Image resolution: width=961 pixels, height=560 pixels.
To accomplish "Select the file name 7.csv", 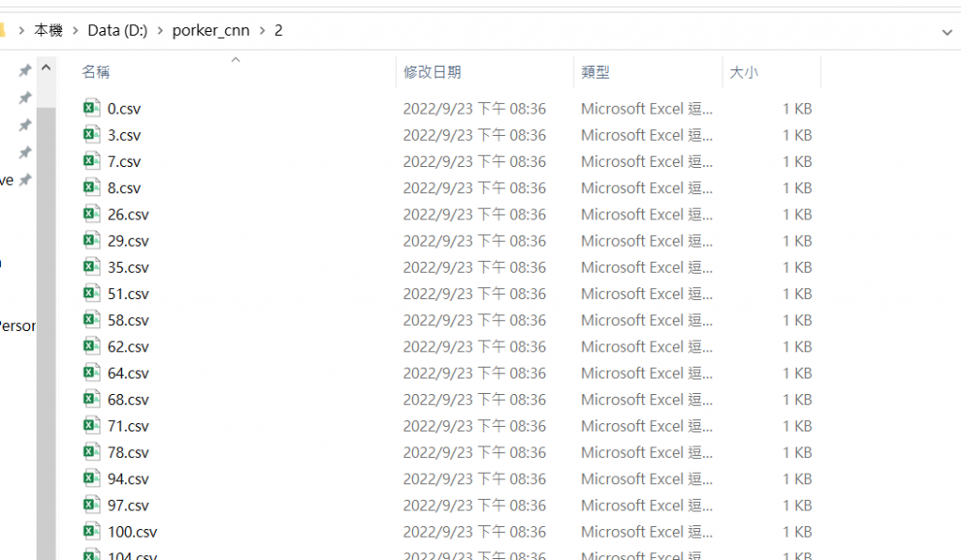I will [x=124, y=161].
